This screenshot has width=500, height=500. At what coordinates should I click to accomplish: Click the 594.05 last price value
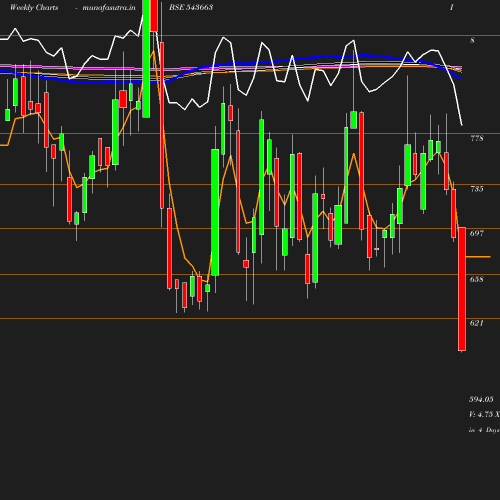[481, 399]
